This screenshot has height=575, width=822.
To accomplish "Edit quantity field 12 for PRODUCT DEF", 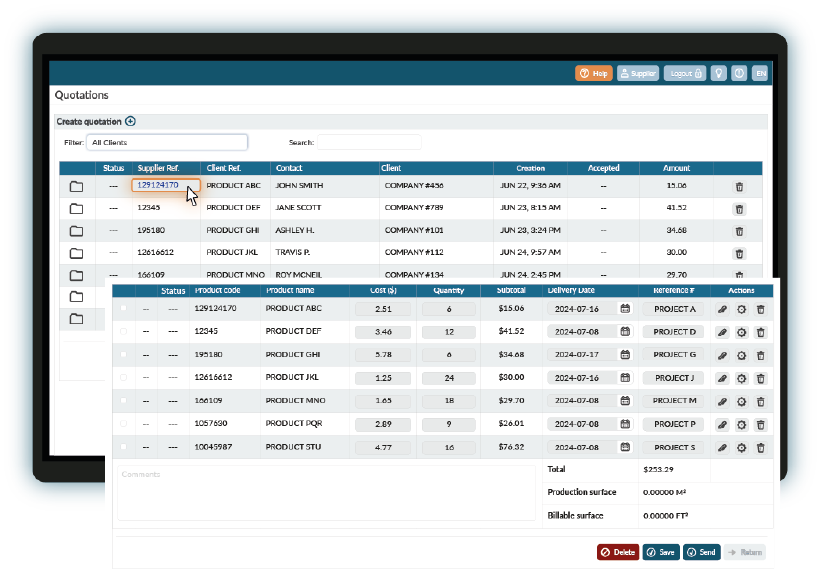I will 449,332.
